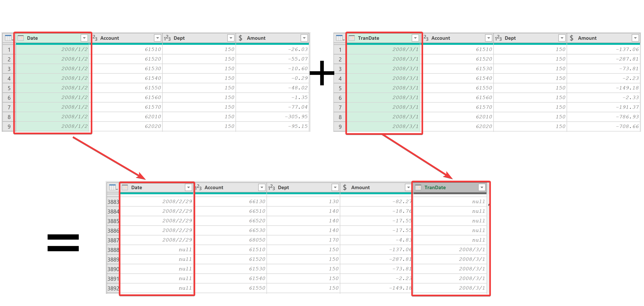
Task: Open TranDate filter dropdown in bottom table
Action: pos(482,187)
